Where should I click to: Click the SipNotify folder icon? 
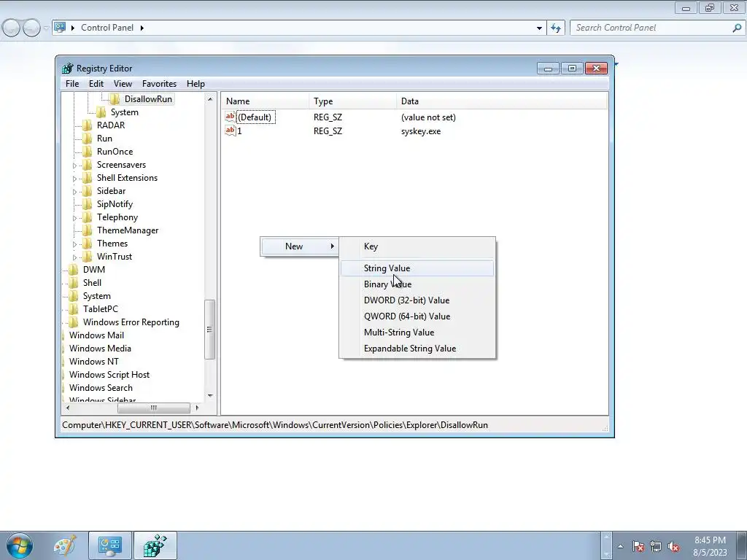tap(87, 204)
